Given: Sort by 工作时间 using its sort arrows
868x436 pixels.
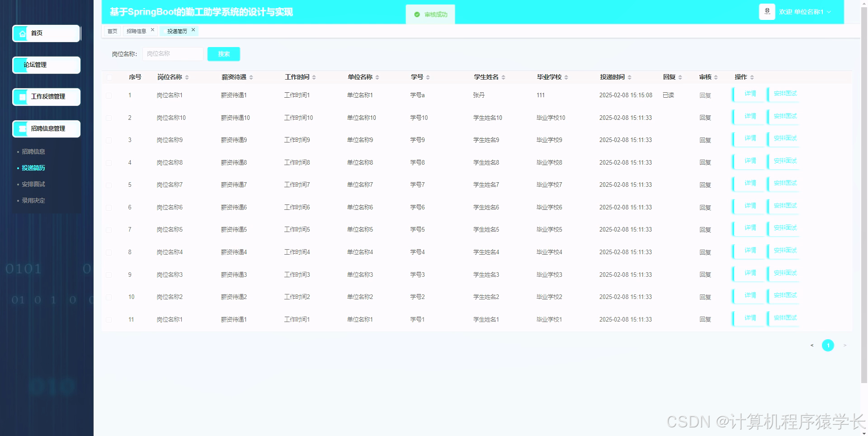Looking at the screenshot, I should click(x=314, y=77).
